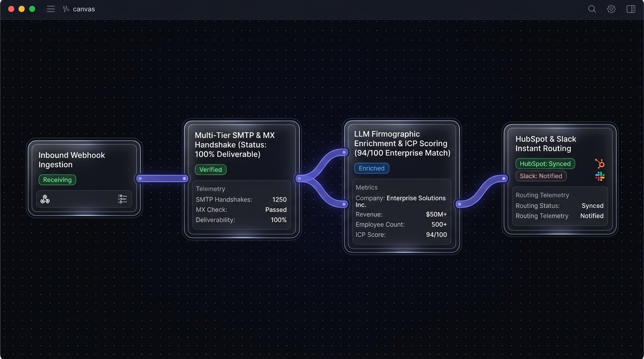Click the webhook icon in Inbound node
The width and height of the screenshot is (644, 359).
pyautogui.click(x=45, y=200)
